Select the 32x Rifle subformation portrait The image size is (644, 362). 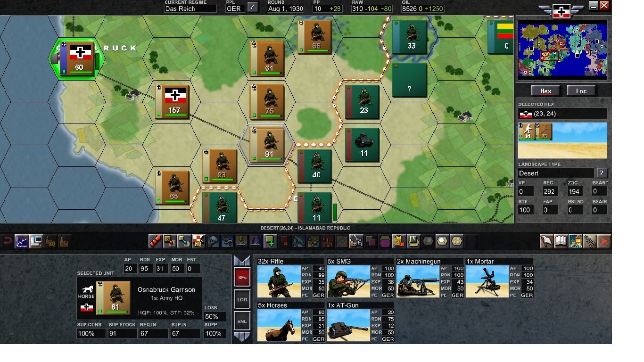click(x=279, y=281)
